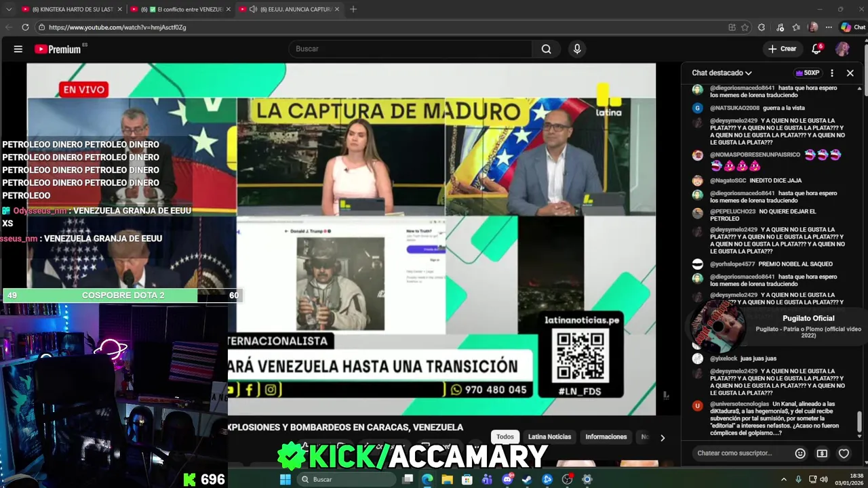Viewport: 868px width, 488px height.
Task: Open Microsoft Teams from the taskbar
Action: click(x=487, y=479)
